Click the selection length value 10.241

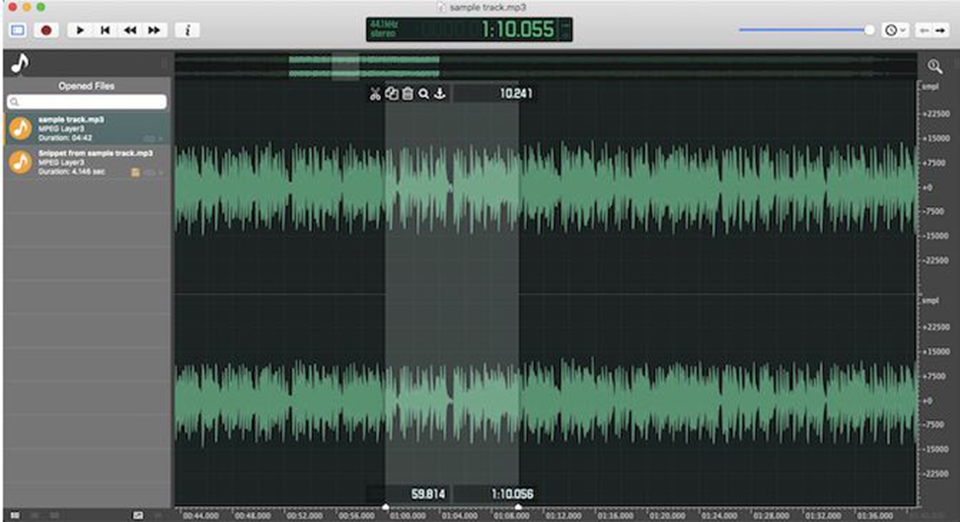click(516, 94)
